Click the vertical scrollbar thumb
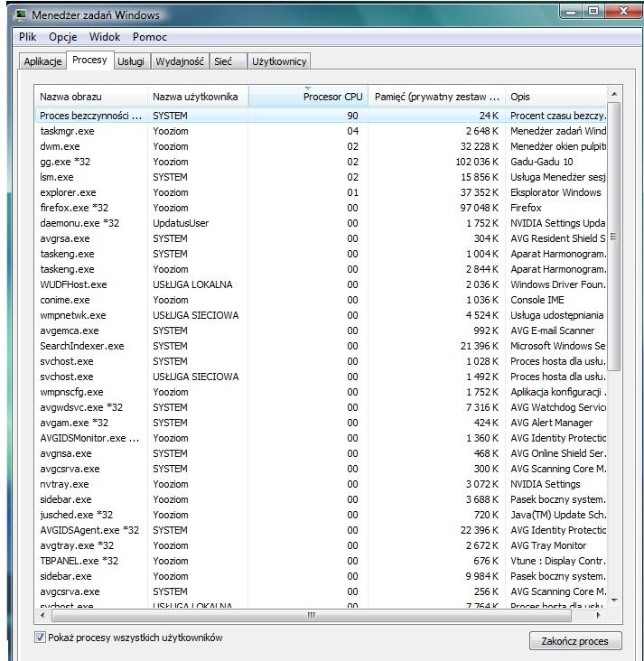Viewport: 644px width, 661px height. 614,237
